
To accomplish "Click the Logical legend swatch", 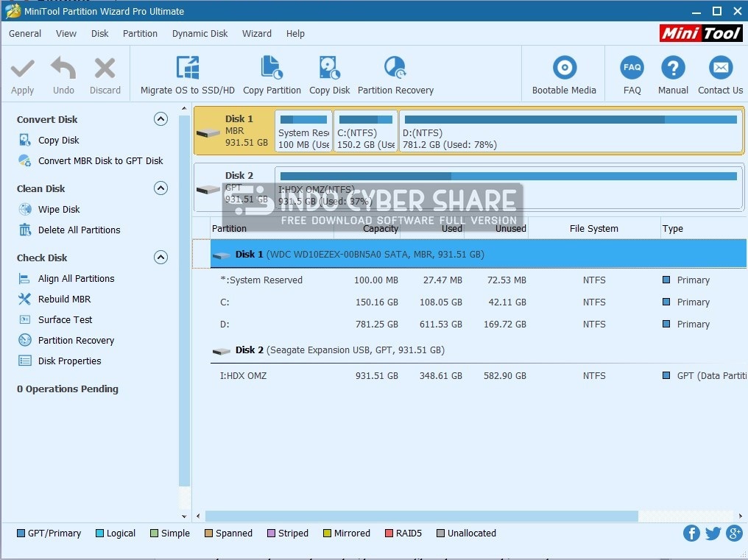I will click(x=99, y=534).
